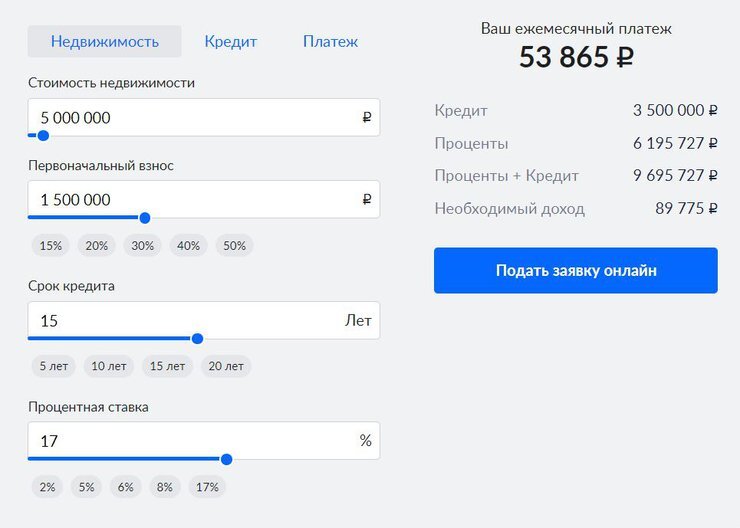Image resolution: width=740 pixels, height=528 pixels.
Task: Click the down payment slider handle
Action: coord(145,217)
